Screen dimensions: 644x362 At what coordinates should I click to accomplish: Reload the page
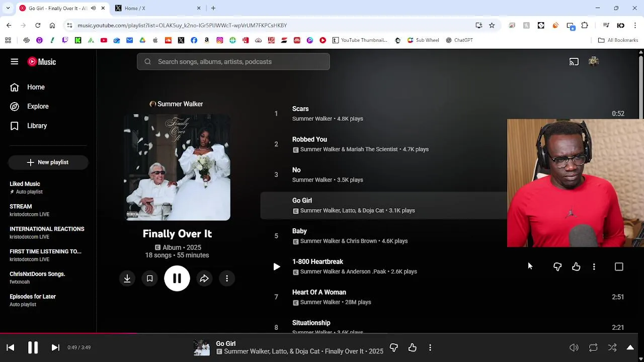click(x=38, y=25)
